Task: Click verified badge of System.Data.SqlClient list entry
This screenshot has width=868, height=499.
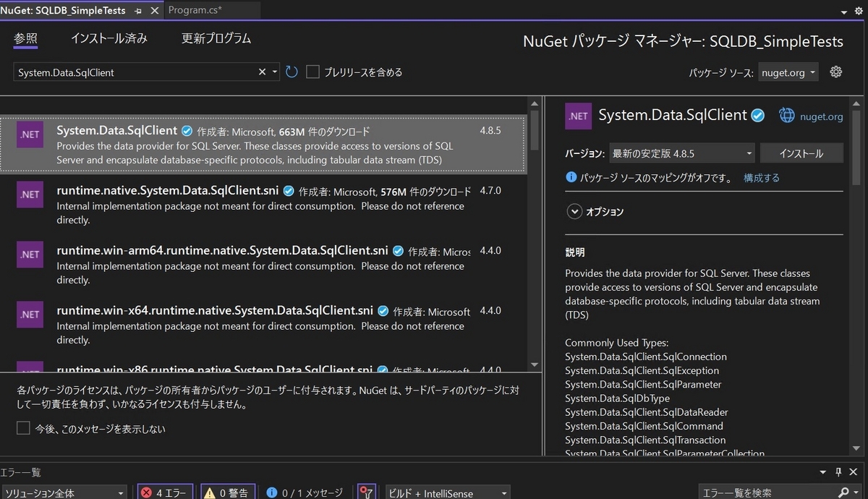Action: (x=187, y=131)
